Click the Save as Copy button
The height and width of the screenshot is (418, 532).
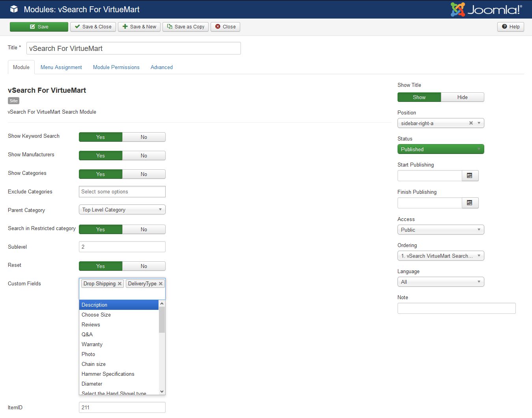185,27
